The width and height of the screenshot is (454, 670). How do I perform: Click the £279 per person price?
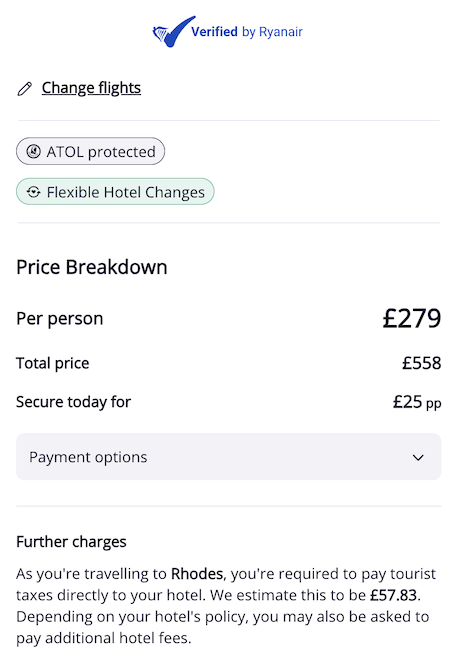411,318
